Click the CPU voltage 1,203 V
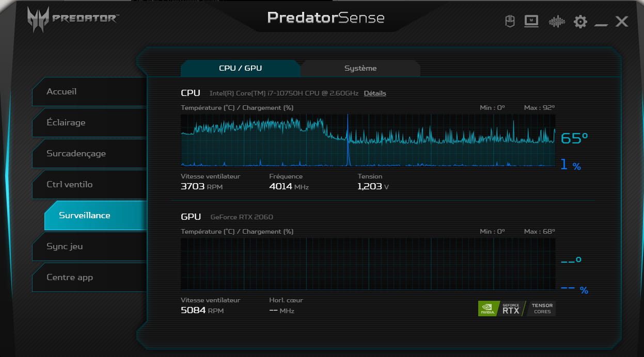 (x=373, y=186)
